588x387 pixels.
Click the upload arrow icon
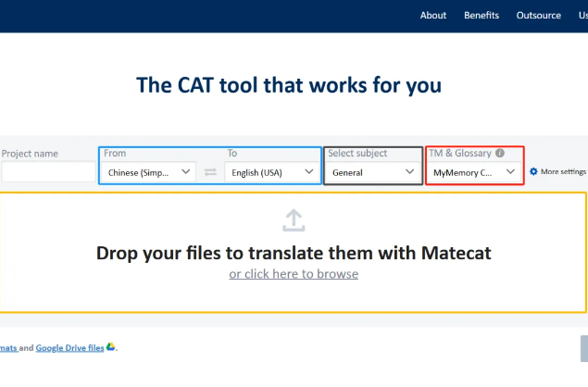294,220
